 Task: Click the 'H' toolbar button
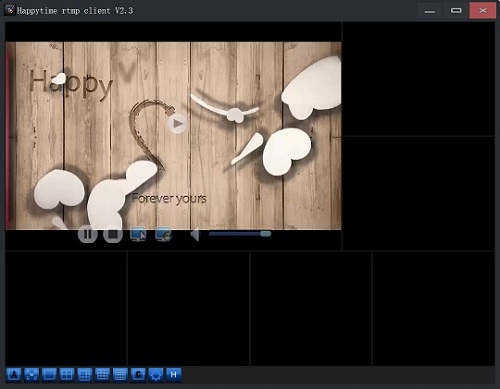pos(174,375)
